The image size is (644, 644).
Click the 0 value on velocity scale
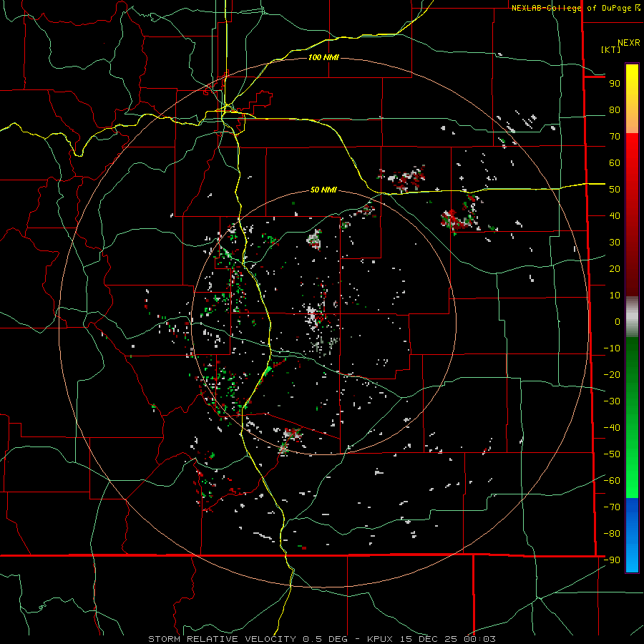[x=618, y=321]
